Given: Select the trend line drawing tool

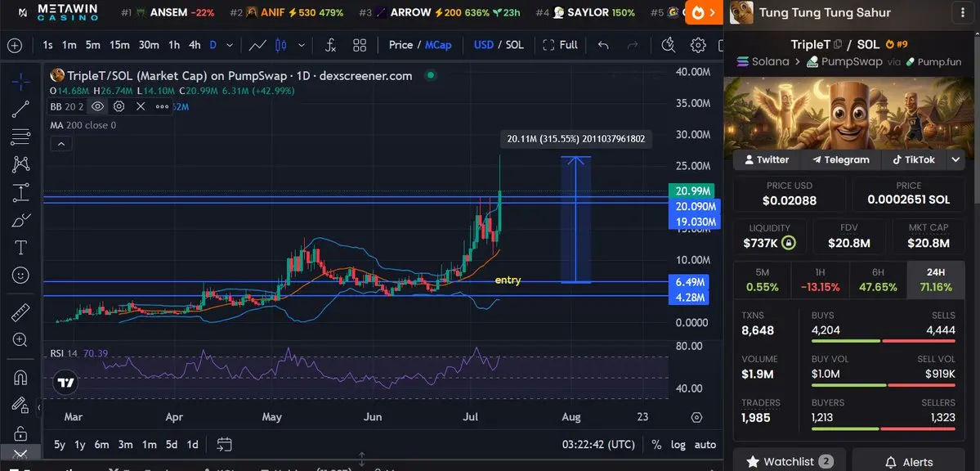Looking at the screenshot, I should (20, 110).
